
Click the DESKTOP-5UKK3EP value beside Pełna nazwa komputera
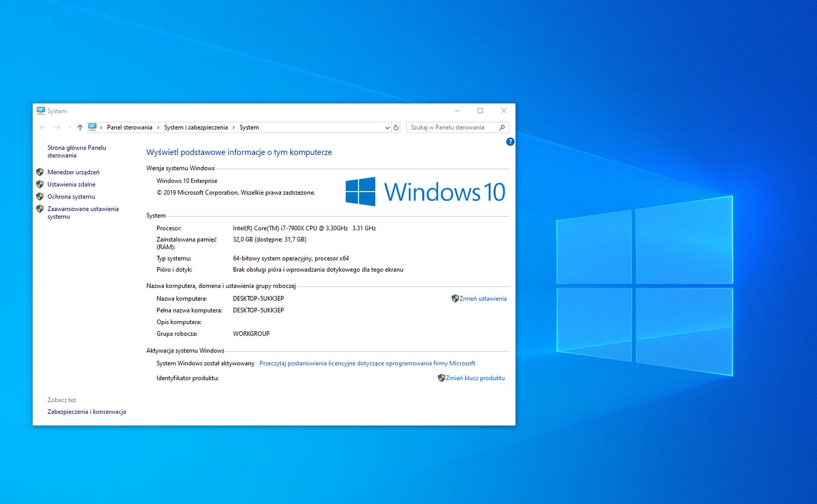[258, 310]
